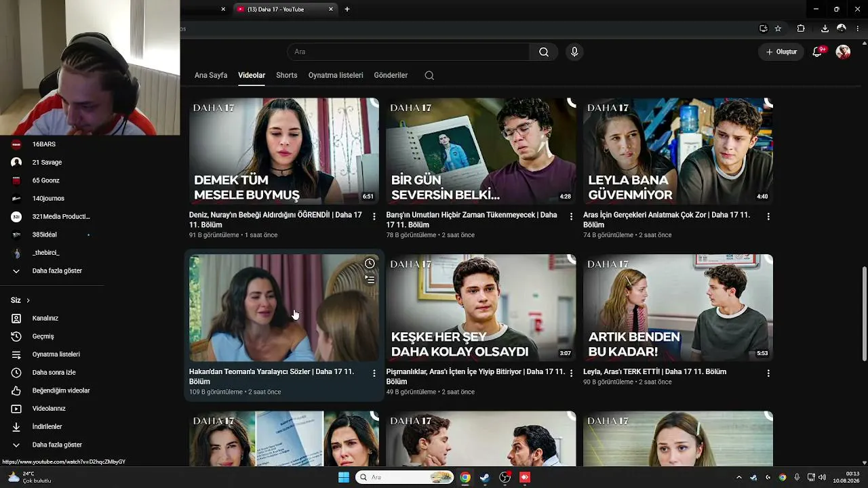Open the 'Shorts' channel tab
Screen dimensions: 868x488
coord(287,75)
